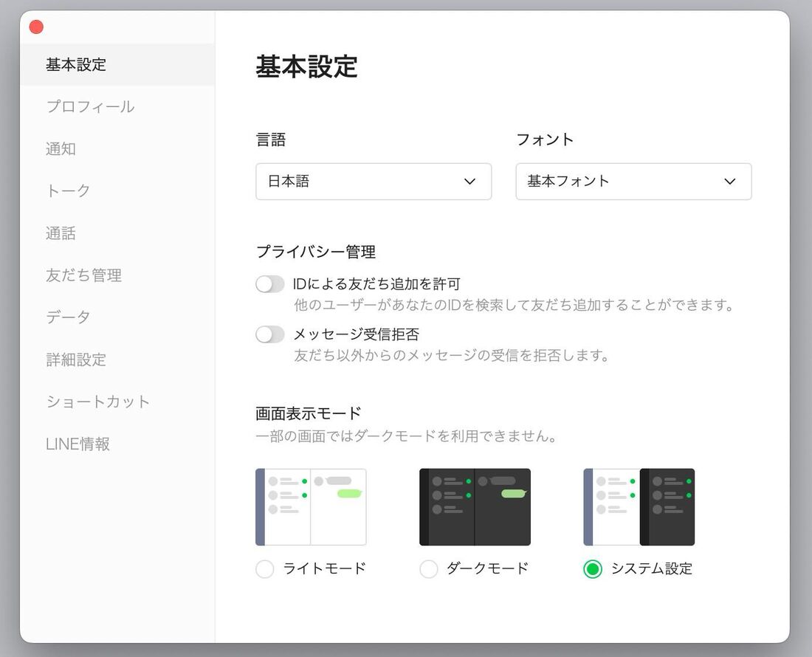Click the システム設定 preview thumbnail
The height and width of the screenshot is (657, 812).
tap(639, 507)
